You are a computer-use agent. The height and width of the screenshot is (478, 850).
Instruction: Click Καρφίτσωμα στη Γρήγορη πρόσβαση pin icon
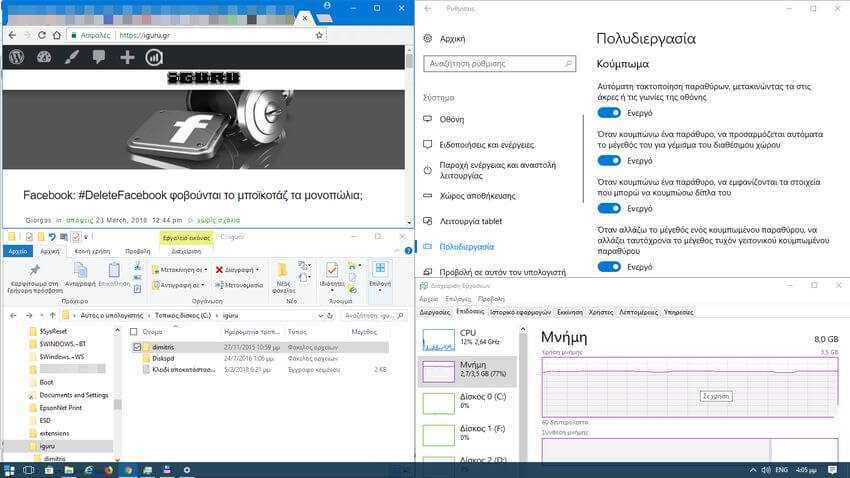point(35,270)
